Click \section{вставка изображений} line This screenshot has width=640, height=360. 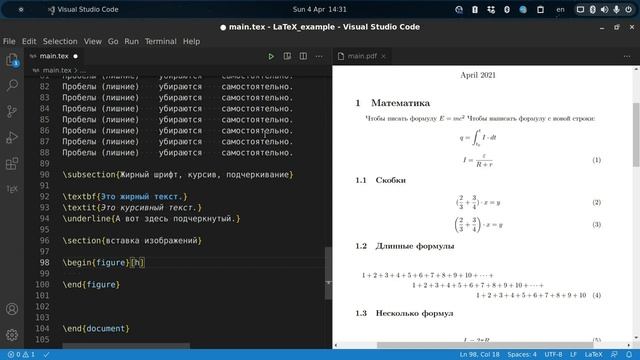[132, 241]
